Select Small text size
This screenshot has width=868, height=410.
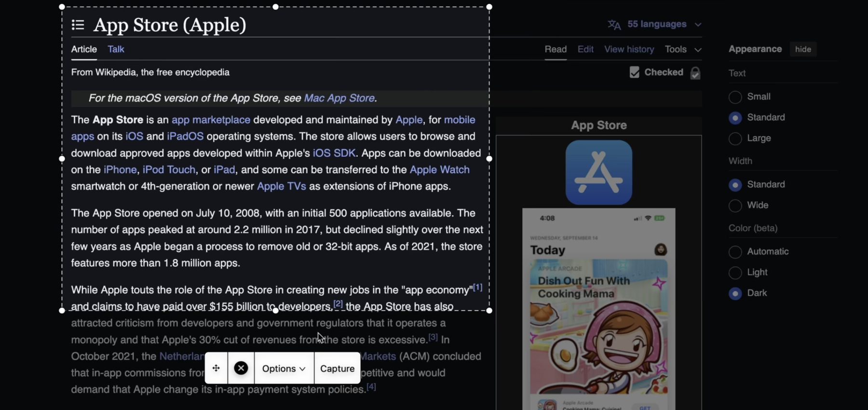(x=735, y=97)
